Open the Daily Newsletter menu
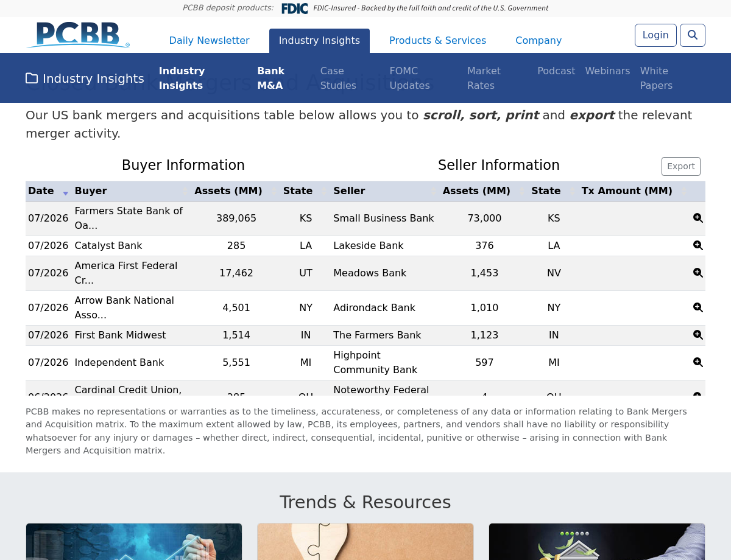 pyautogui.click(x=209, y=40)
